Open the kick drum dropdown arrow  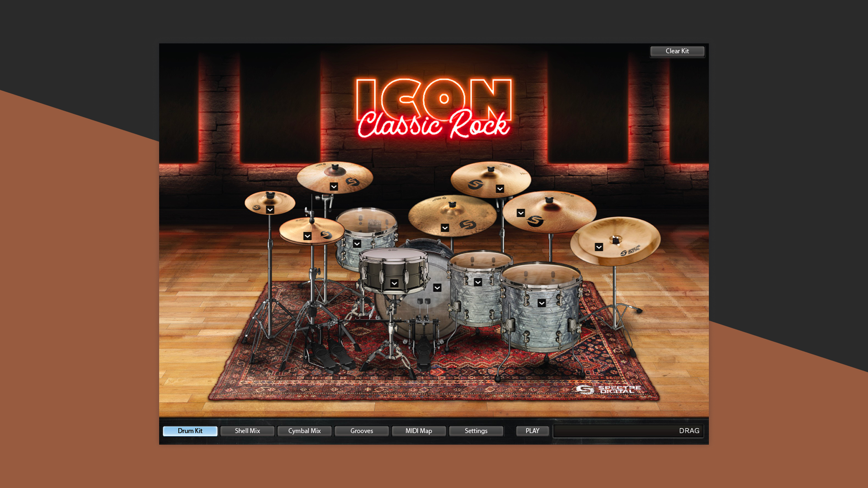[437, 288]
